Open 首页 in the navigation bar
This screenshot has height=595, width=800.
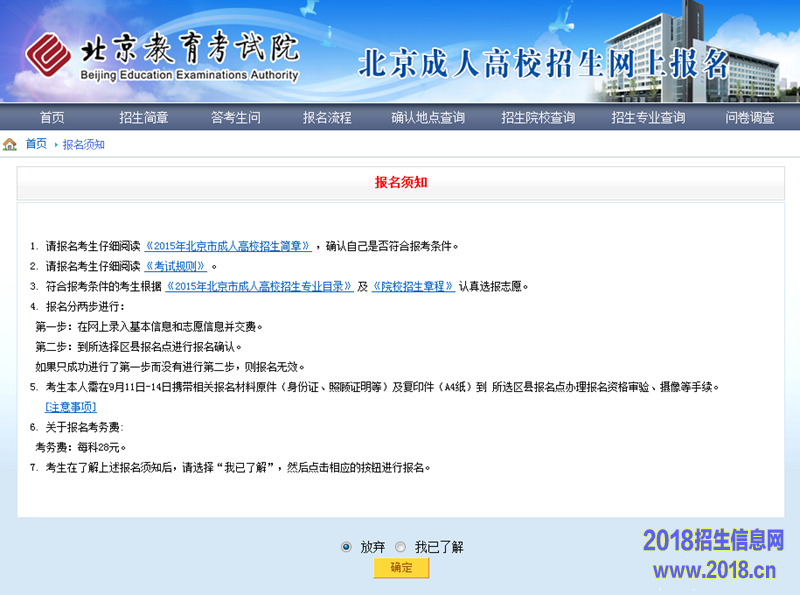click(x=52, y=117)
